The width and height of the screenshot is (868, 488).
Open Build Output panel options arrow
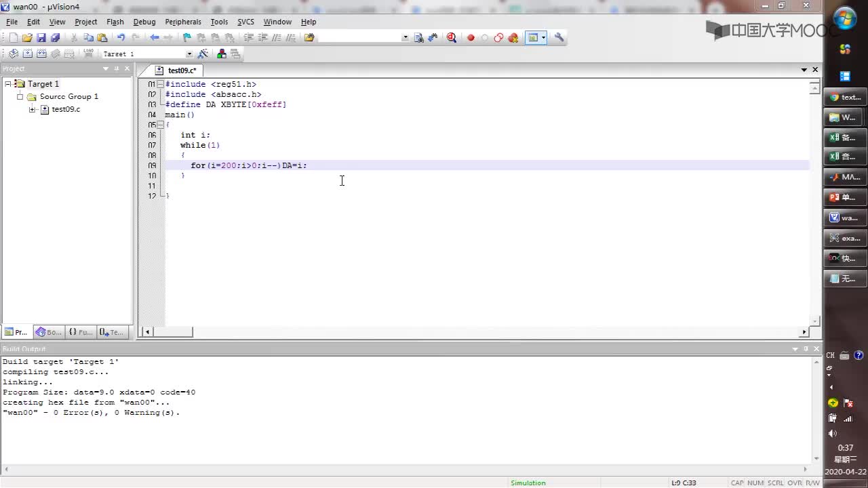point(796,349)
